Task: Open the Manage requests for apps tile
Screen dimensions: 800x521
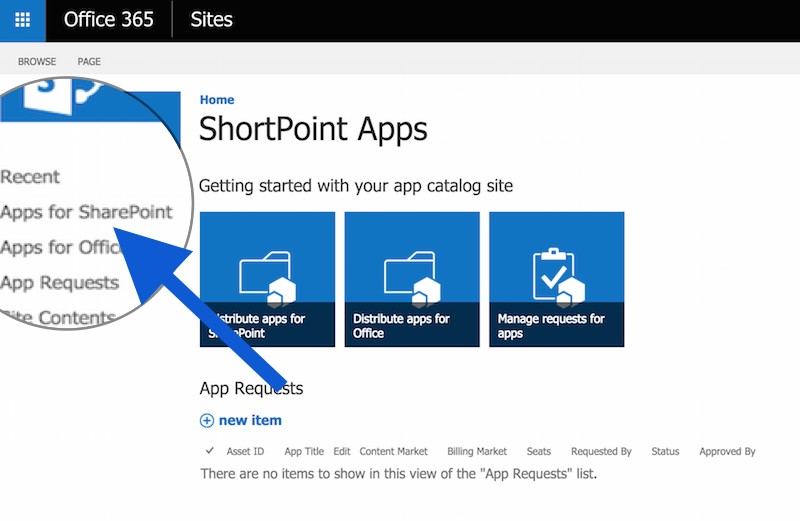Action: [x=557, y=279]
